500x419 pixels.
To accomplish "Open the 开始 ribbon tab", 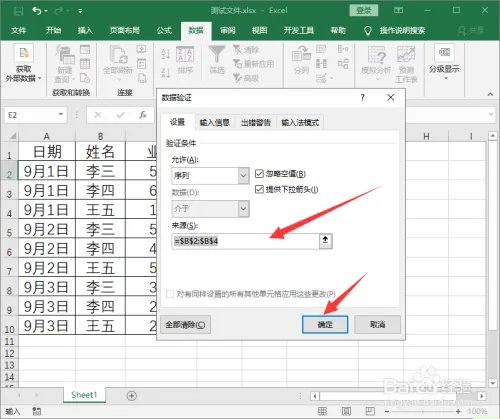I will coord(53,31).
